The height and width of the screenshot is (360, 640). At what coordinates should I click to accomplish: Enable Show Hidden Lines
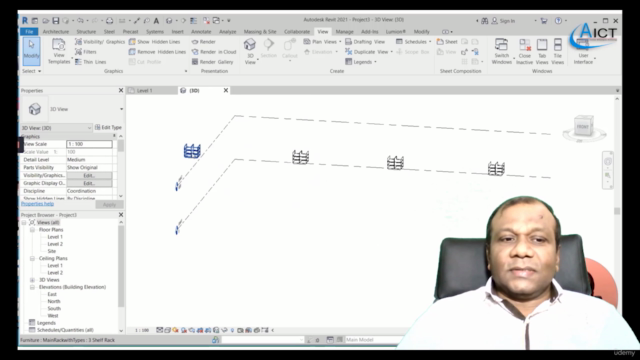[154, 42]
